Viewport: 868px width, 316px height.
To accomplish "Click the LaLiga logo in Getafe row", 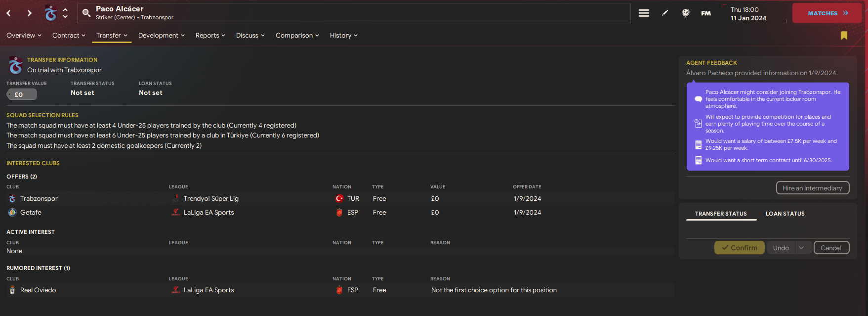I will coord(175,212).
